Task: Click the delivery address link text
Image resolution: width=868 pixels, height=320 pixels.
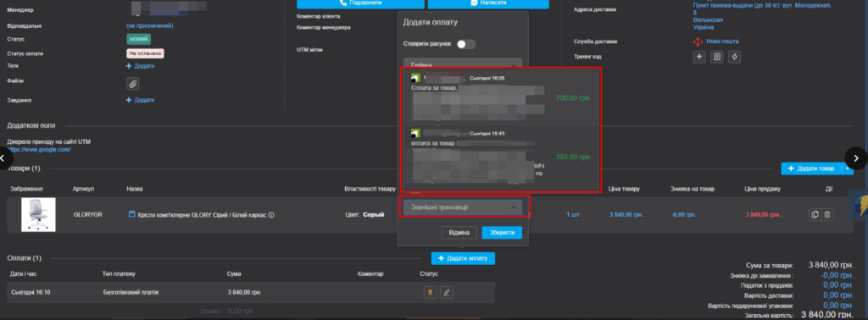Action: coord(762,16)
